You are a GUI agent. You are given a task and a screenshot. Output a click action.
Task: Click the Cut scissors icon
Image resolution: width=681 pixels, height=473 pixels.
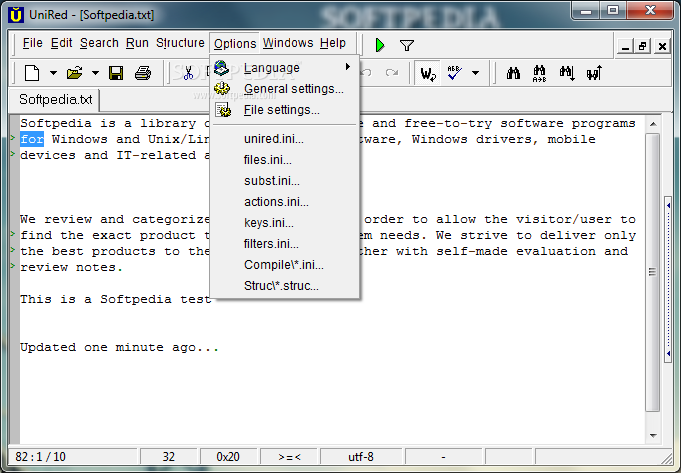(x=188, y=73)
